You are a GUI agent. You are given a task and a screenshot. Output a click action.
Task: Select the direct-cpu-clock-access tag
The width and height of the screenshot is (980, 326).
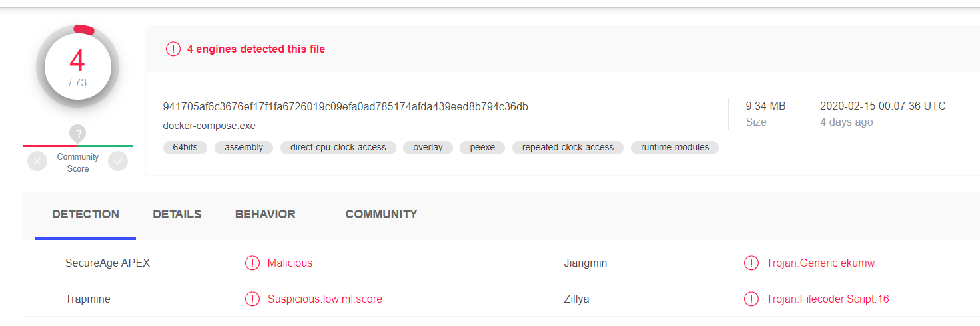click(338, 148)
